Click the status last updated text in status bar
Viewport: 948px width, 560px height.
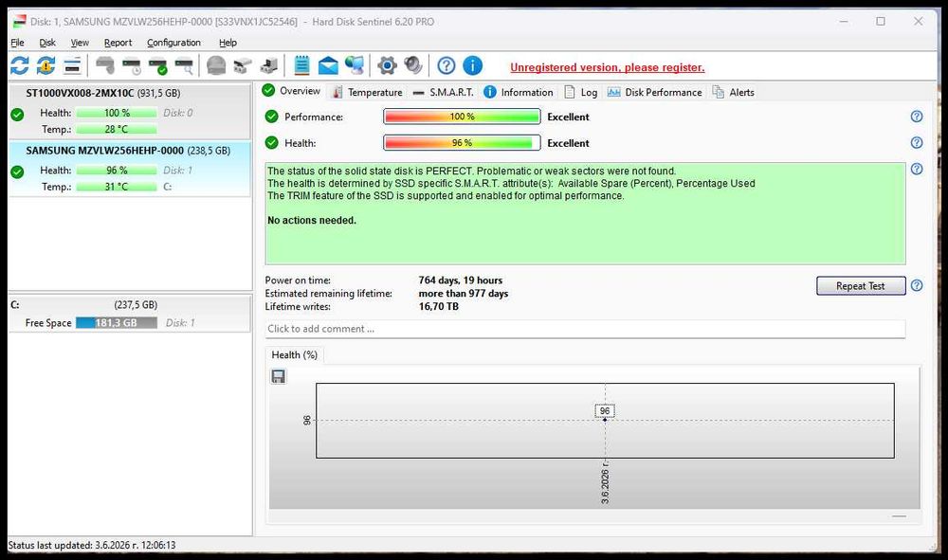pyautogui.click(x=92, y=545)
